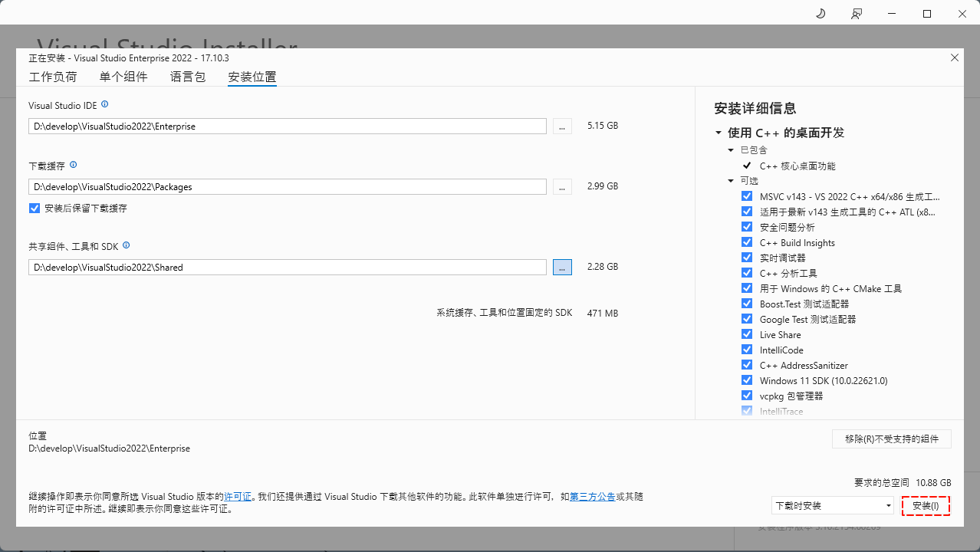The height and width of the screenshot is (552, 980).
Task: Open the 下载时安装 dropdown
Action: click(833, 506)
